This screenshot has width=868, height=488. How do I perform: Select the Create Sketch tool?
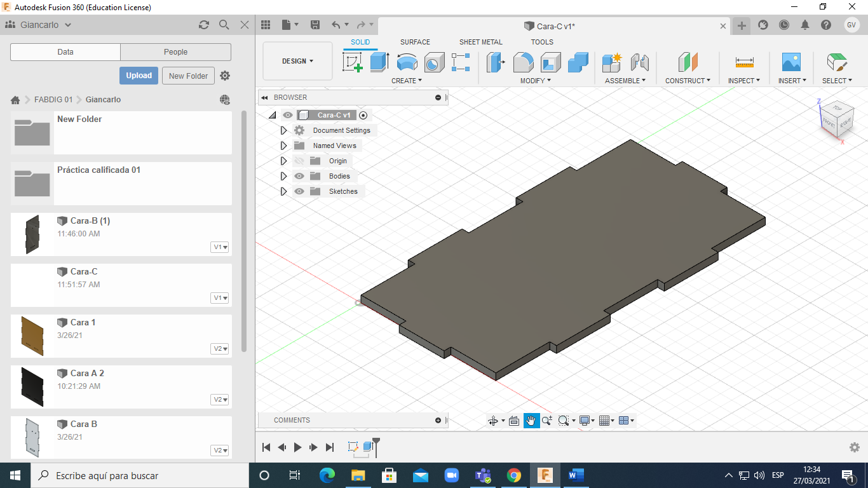[352, 62]
